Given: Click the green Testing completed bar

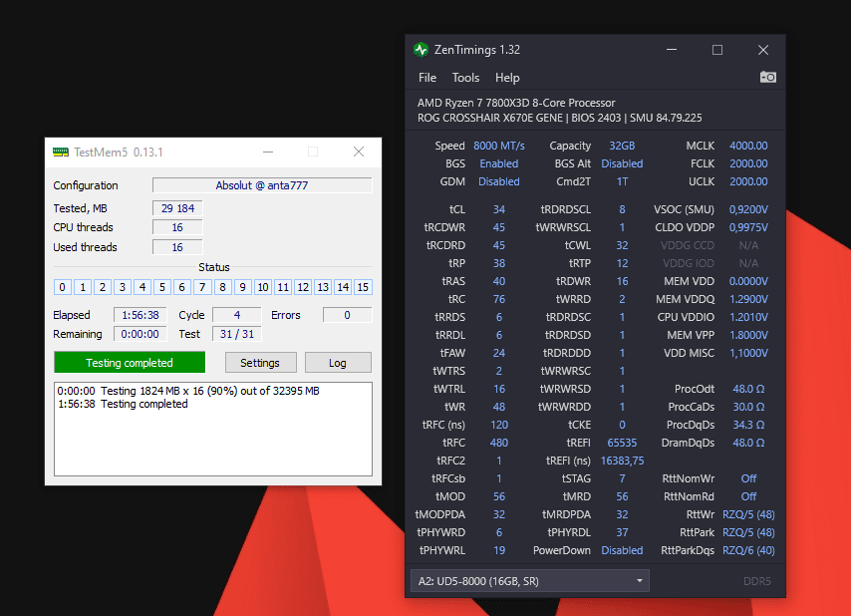Looking at the screenshot, I should click(130, 363).
